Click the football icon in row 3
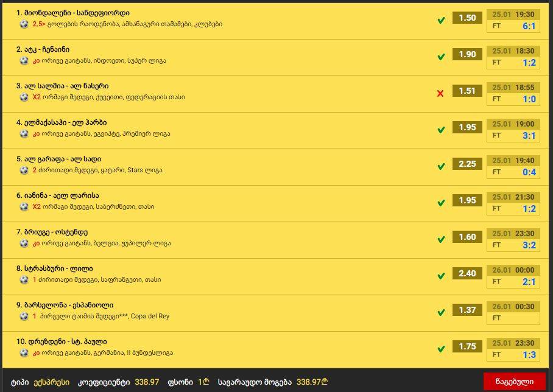 pyautogui.click(x=24, y=97)
